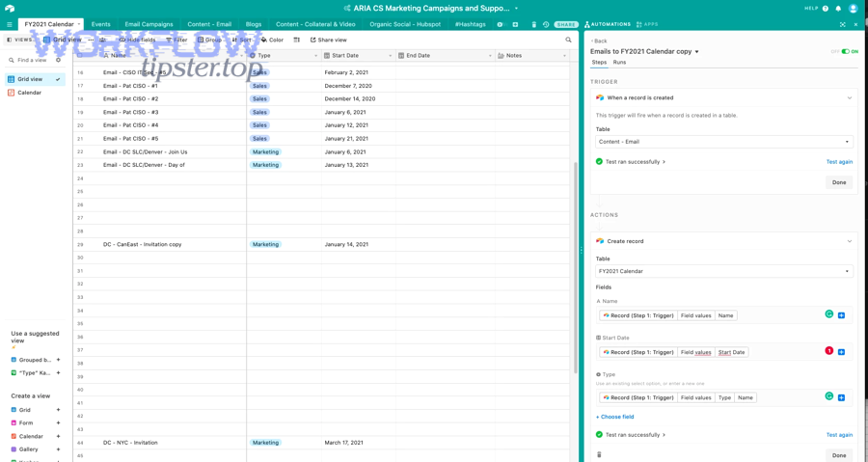Click the notifications bell icon
Image resolution: width=868 pixels, height=462 pixels.
838,8
